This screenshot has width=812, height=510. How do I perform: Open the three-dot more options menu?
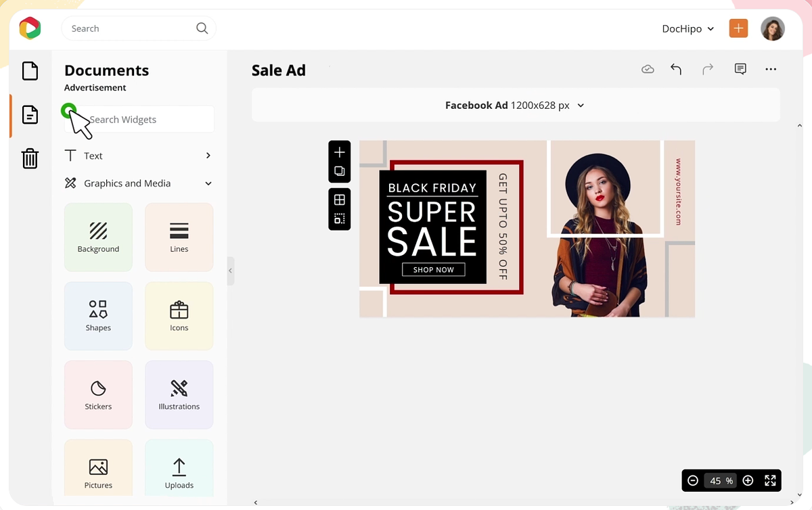pyautogui.click(x=771, y=69)
